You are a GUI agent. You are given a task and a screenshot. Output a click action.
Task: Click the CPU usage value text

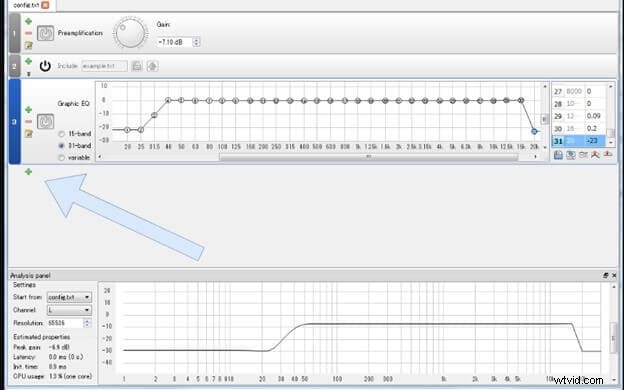pyautogui.click(x=70, y=376)
